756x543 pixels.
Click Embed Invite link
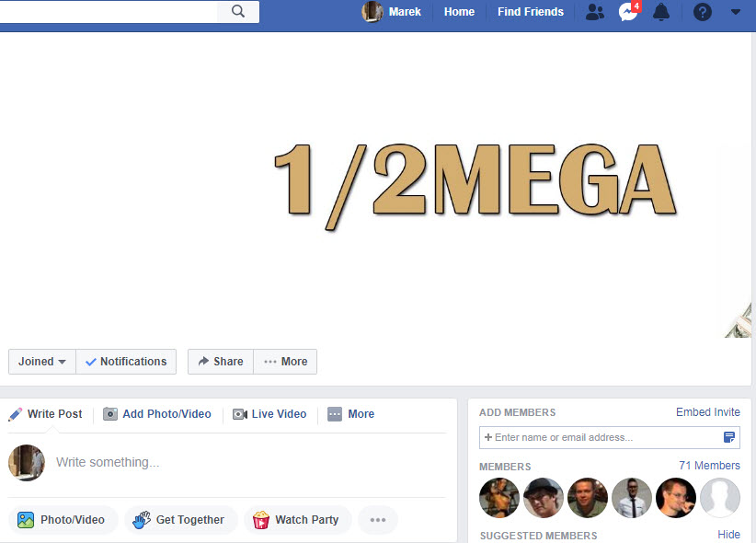click(x=708, y=412)
